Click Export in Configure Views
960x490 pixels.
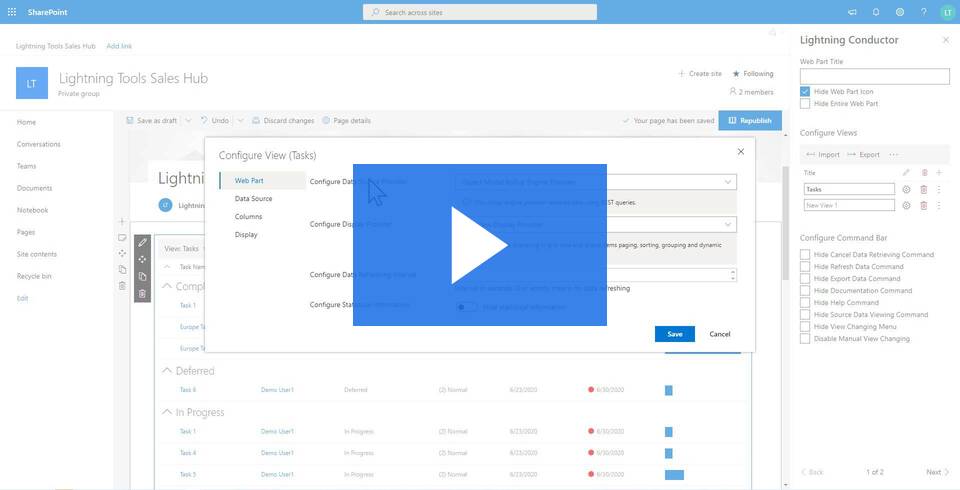863,155
